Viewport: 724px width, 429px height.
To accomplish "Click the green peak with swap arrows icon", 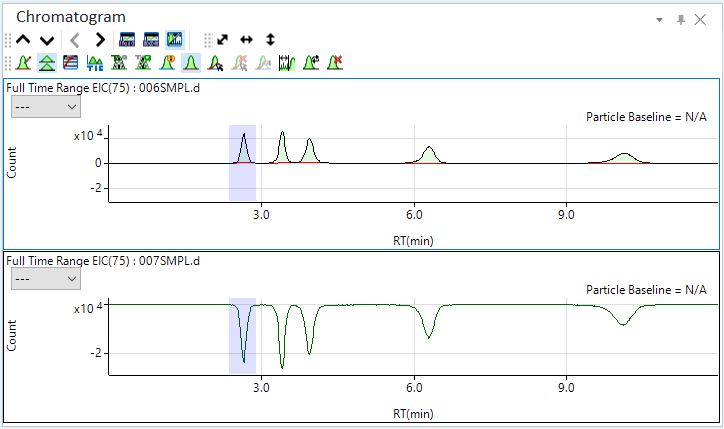I will [x=311, y=63].
